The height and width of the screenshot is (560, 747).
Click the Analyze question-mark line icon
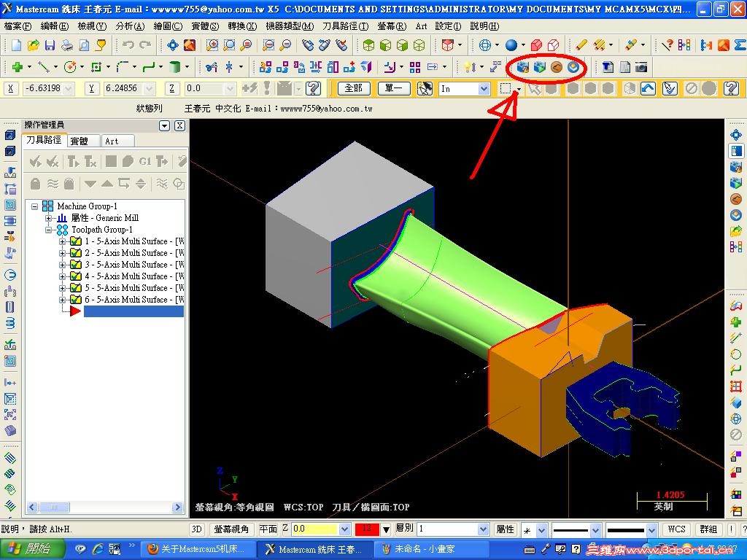[667, 45]
